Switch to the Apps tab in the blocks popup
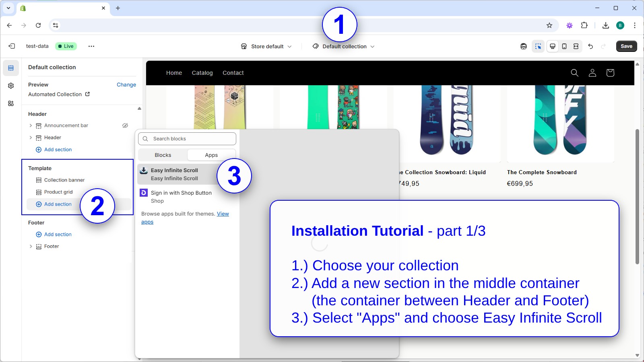This screenshot has height=362, width=644. pyautogui.click(x=211, y=155)
